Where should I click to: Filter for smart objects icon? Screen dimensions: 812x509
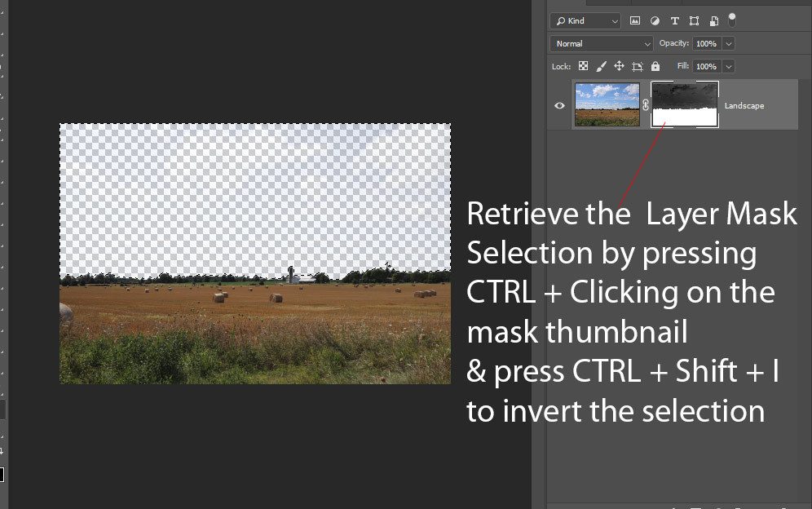[x=713, y=20]
